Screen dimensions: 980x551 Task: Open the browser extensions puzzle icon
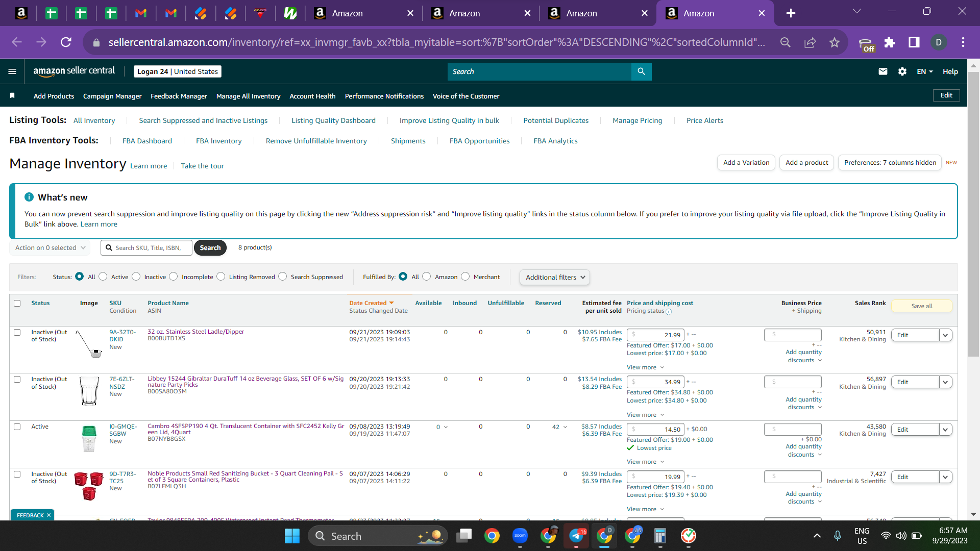pyautogui.click(x=890, y=42)
